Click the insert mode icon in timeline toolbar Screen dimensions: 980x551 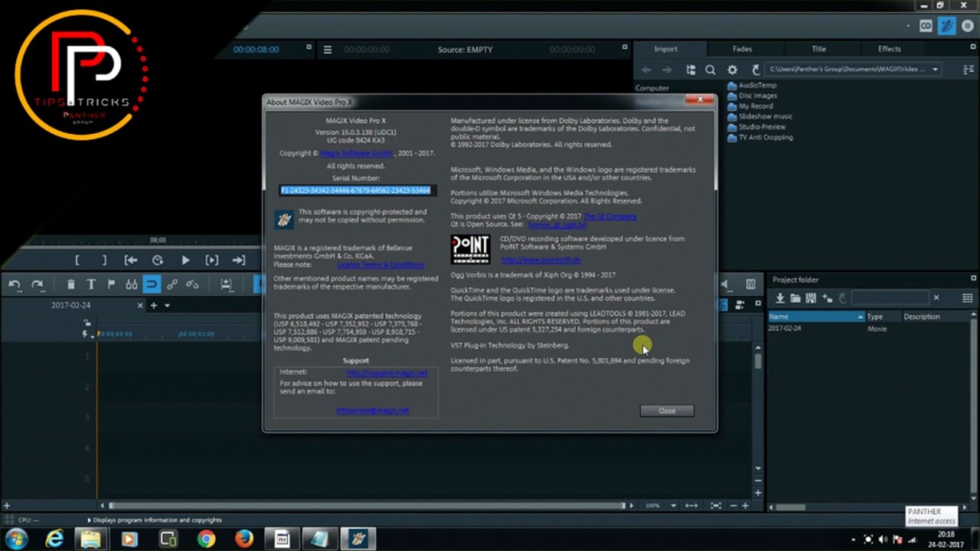click(227, 285)
